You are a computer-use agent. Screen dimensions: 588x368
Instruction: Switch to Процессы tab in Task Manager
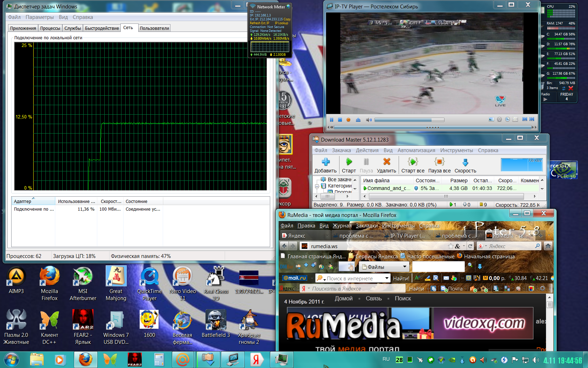[x=50, y=28]
